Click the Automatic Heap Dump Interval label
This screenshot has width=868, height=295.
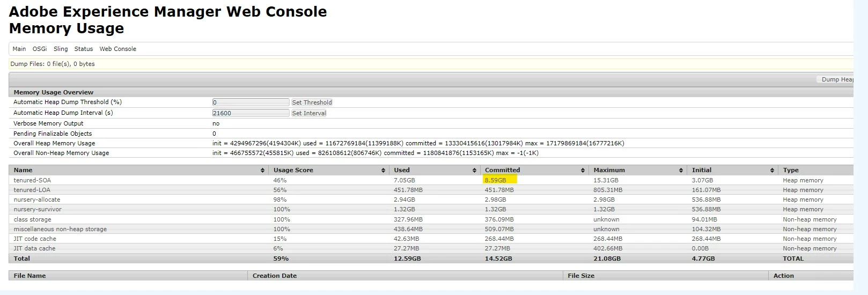coord(63,113)
